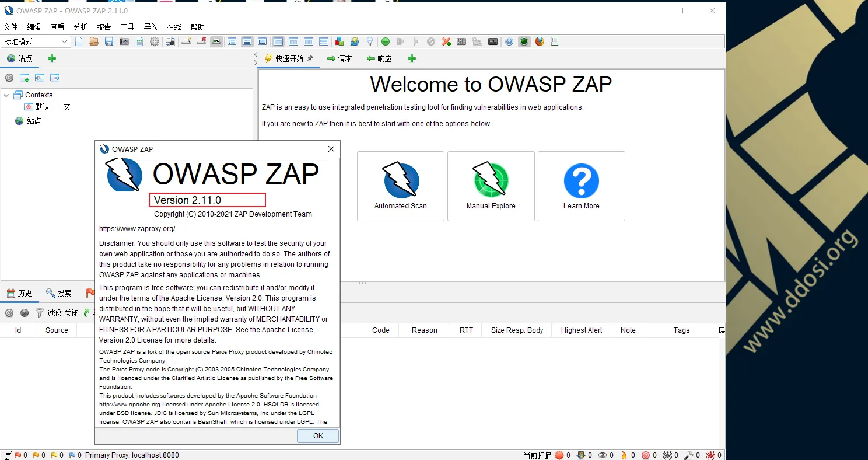
Task: Toggle the green break-on-requests circle
Action: click(x=386, y=41)
